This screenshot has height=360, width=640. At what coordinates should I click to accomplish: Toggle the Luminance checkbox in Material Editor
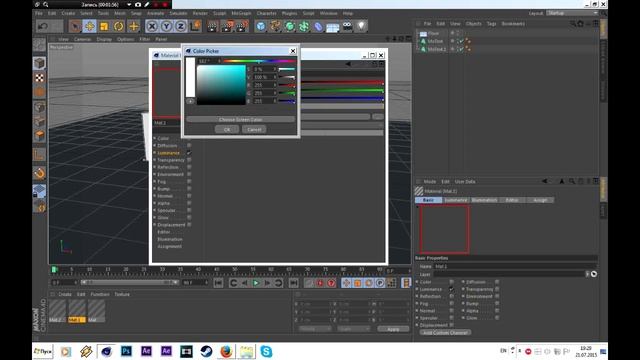(189, 153)
